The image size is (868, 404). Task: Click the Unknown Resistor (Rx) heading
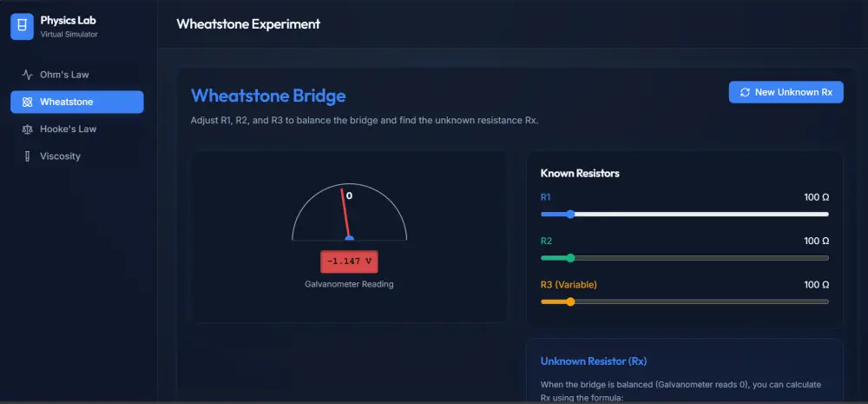[594, 361]
